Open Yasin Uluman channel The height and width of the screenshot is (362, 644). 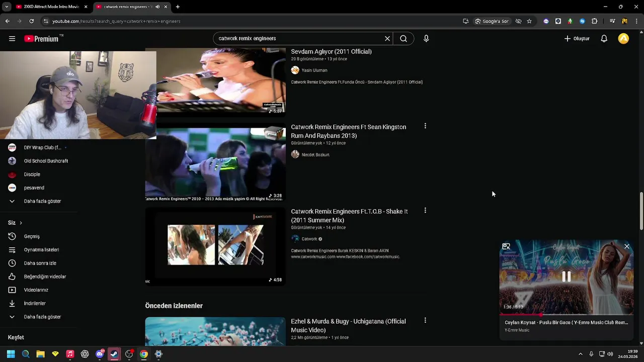(x=314, y=70)
